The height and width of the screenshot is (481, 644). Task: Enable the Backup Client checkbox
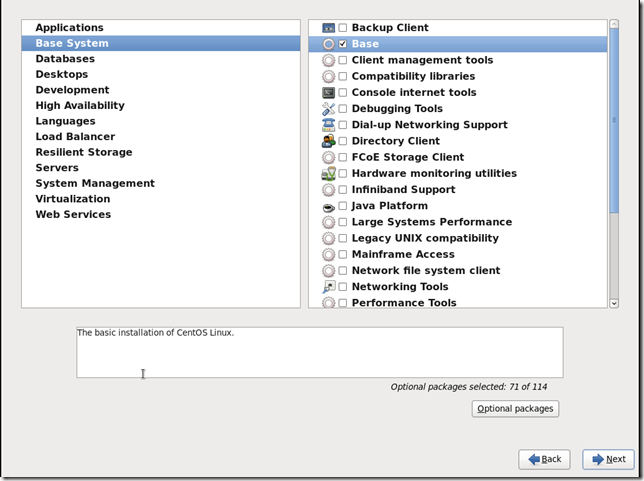343,28
